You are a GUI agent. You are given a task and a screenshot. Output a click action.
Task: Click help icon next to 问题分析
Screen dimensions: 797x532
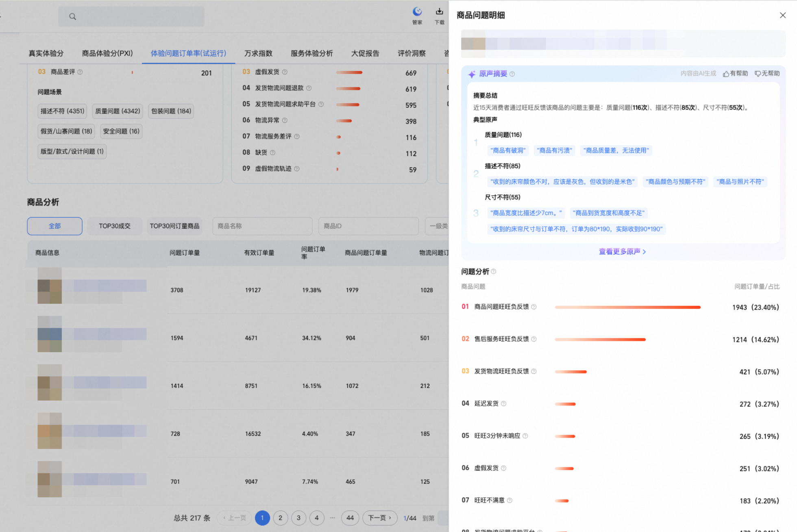tap(494, 271)
